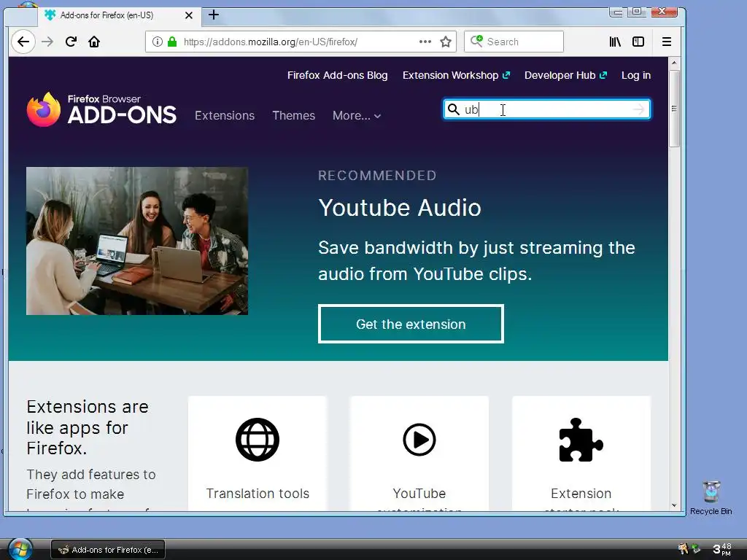Submit add-ons search with arrow button
The width and height of the screenshot is (747, 560).
(639, 109)
